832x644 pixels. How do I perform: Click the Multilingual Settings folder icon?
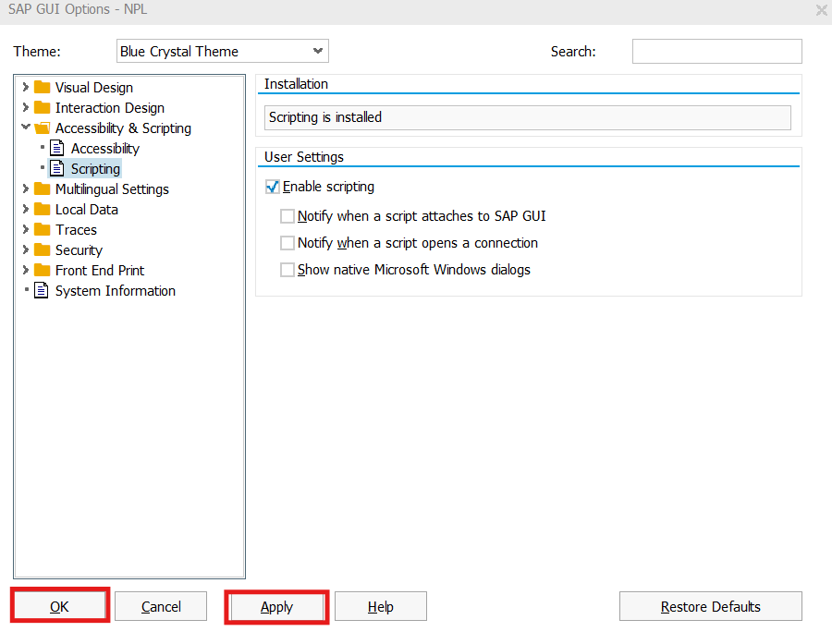click(42, 188)
